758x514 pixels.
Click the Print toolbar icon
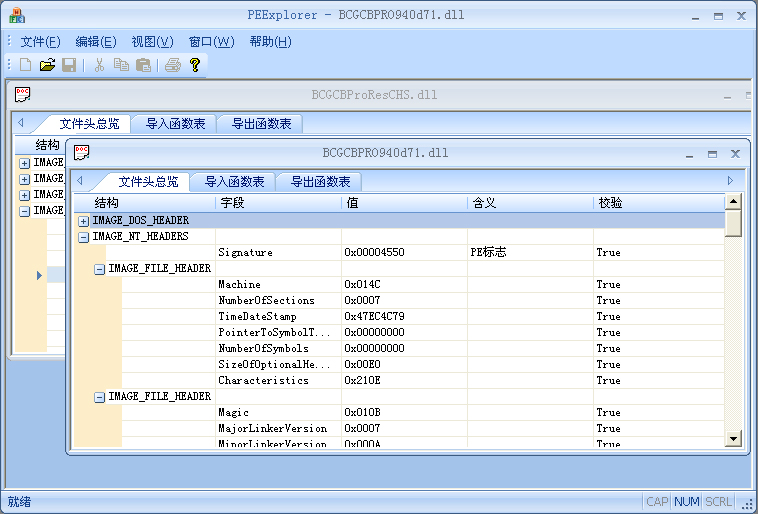pyautogui.click(x=173, y=65)
